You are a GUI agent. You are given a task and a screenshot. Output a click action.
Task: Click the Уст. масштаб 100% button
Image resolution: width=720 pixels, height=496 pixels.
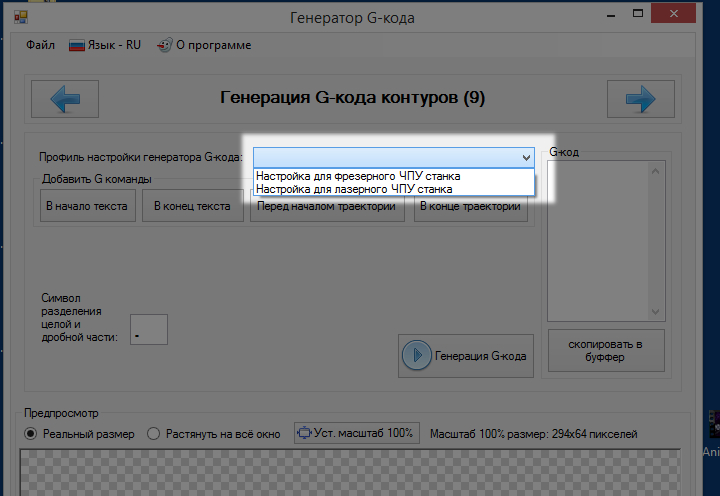point(357,433)
